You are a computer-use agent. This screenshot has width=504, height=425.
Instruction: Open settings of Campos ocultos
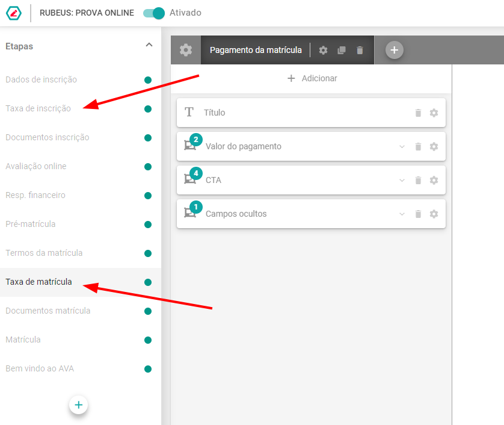[434, 214]
